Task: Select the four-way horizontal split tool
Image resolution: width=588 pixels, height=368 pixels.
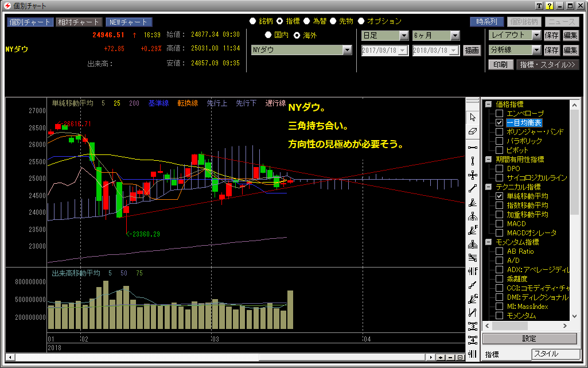Action: (x=473, y=340)
